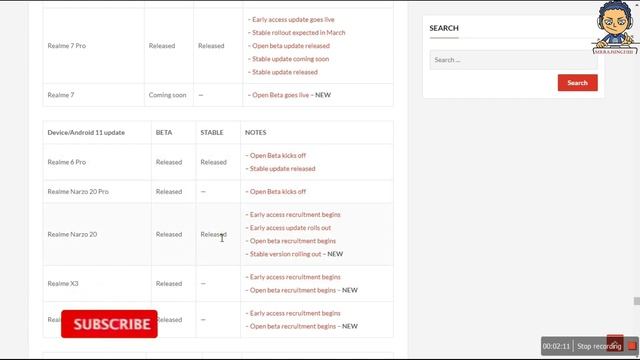Open Narzo 20 'Early access recruitment begins' link

[x=295, y=214]
